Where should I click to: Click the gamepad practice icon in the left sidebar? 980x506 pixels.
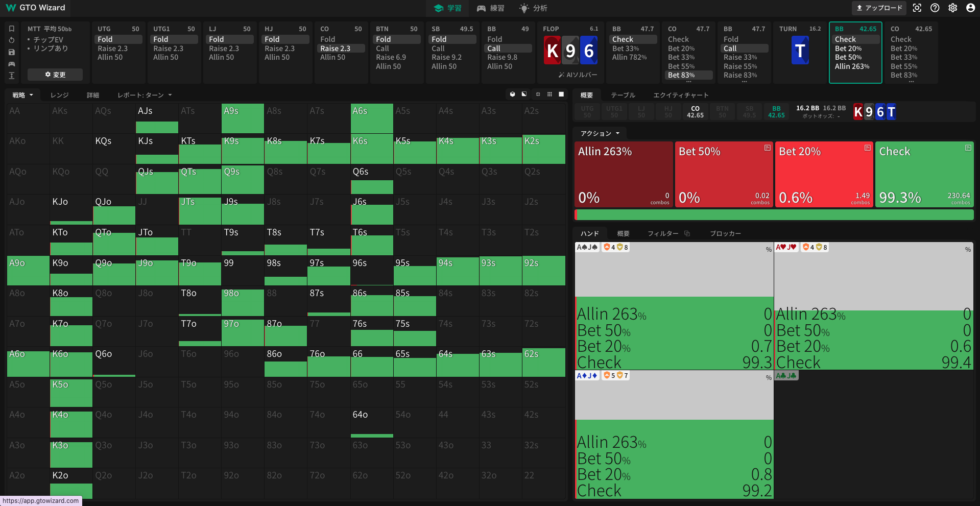12,64
